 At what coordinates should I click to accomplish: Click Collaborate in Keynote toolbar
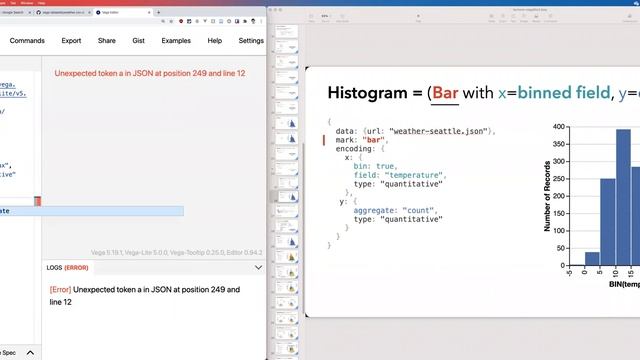[630, 18]
